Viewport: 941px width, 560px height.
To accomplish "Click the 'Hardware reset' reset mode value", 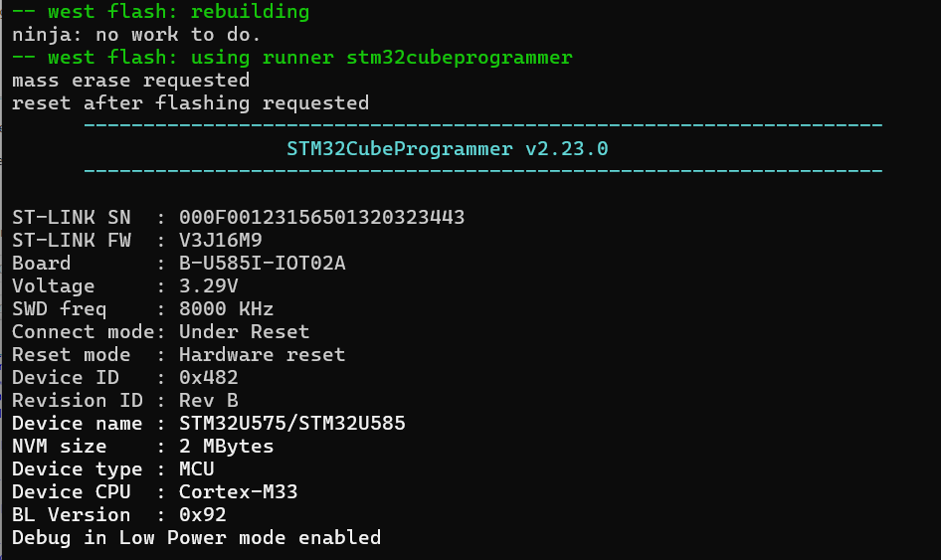I will 263,354.
